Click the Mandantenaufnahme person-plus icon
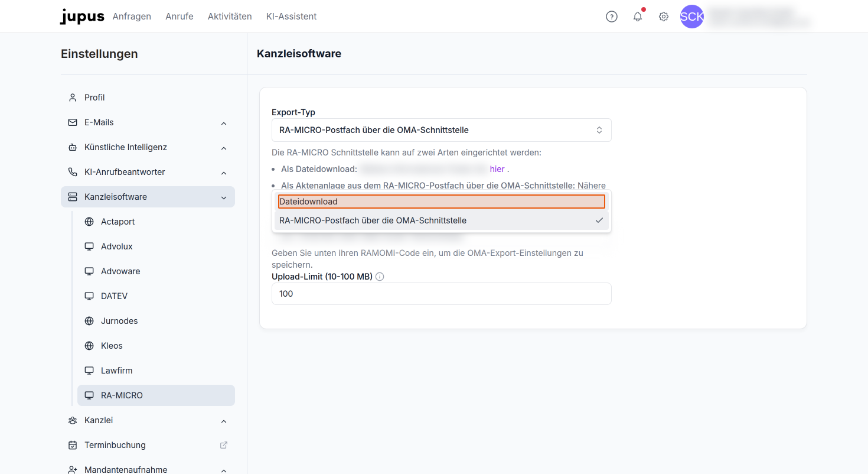Image resolution: width=868 pixels, height=474 pixels. coord(73,470)
